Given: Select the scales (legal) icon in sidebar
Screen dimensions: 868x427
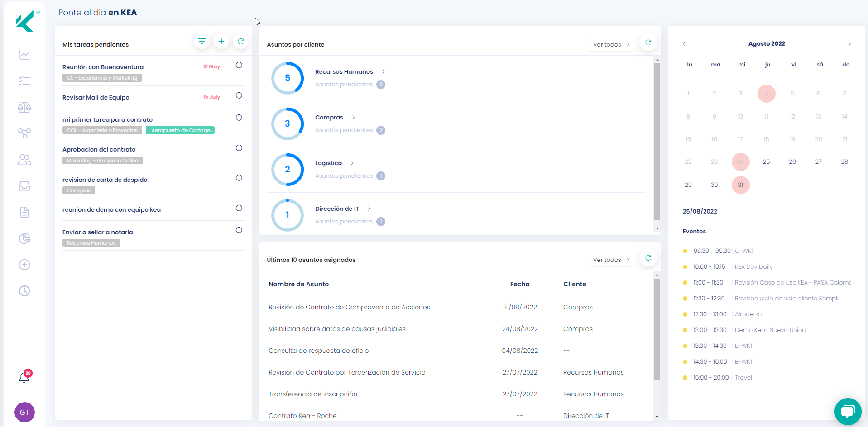Looking at the screenshot, I should (x=24, y=107).
